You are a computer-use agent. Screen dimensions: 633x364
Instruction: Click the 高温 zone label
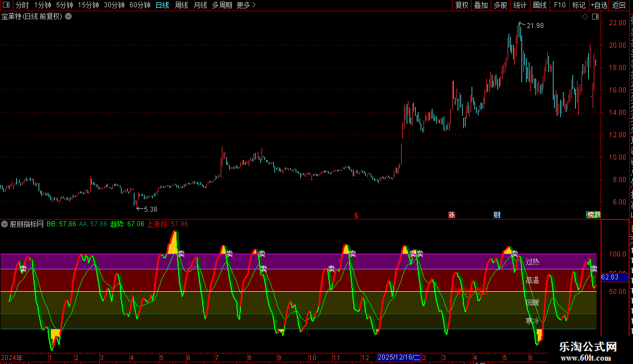[x=532, y=280]
